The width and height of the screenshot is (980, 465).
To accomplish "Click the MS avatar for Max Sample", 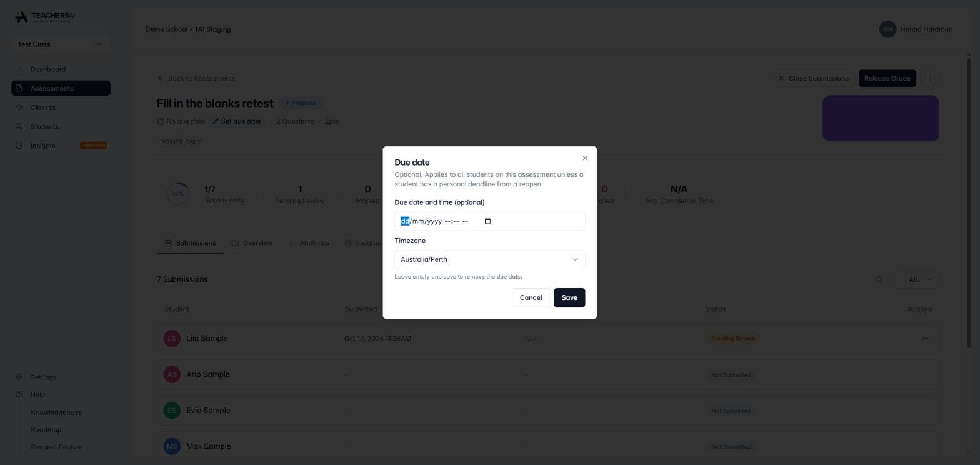I will (172, 446).
